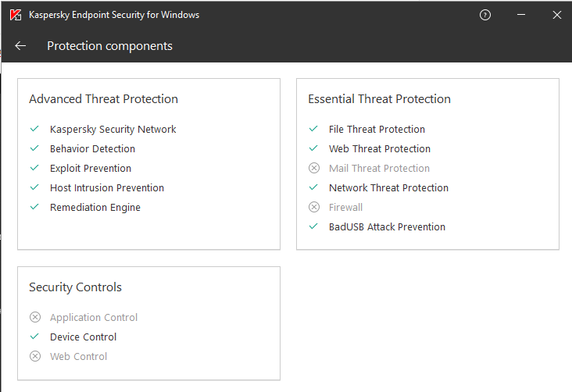The width and height of the screenshot is (572, 392).
Task: Open Exploit Prevention settings
Action: (x=91, y=169)
